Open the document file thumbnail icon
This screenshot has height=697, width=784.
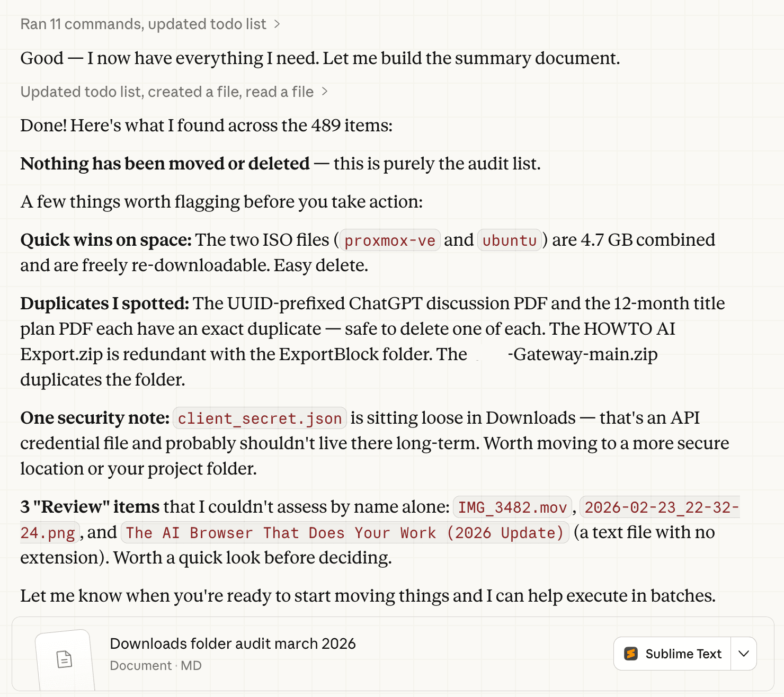[x=64, y=659]
